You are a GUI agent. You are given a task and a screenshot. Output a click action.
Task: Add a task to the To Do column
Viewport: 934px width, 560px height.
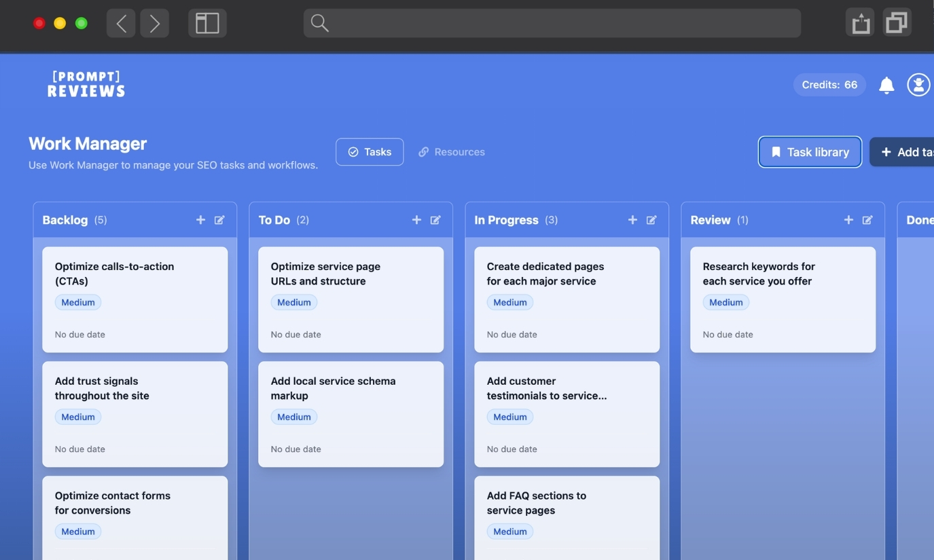416,220
